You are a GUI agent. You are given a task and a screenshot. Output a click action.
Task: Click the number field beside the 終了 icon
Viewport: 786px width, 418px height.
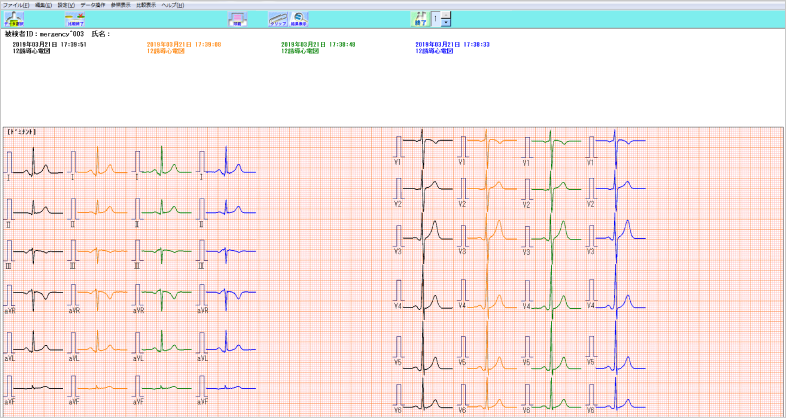pyautogui.click(x=435, y=19)
